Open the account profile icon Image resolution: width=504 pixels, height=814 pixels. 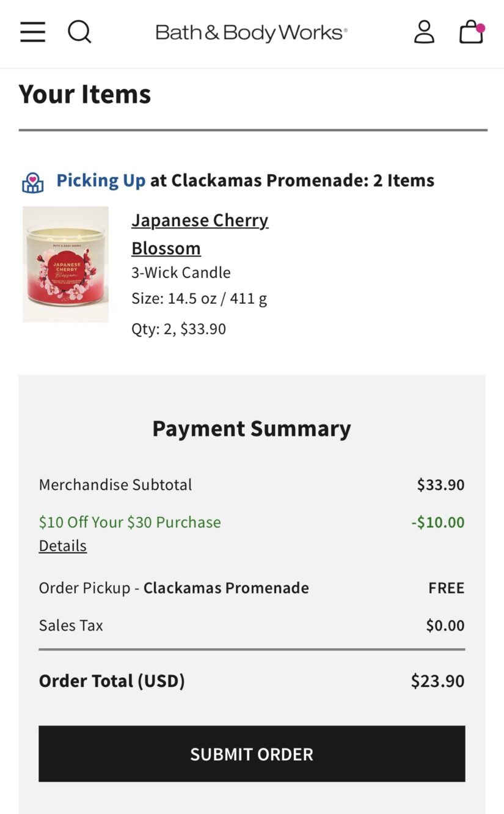424,32
